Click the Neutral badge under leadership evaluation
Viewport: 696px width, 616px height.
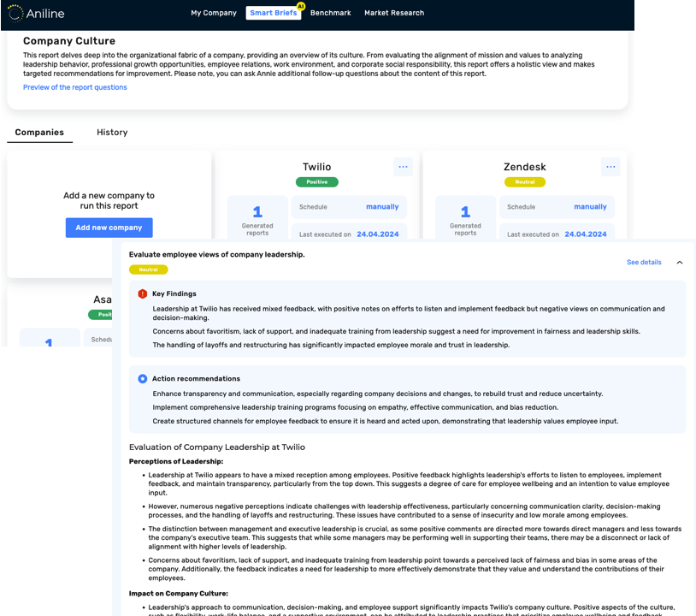click(x=148, y=269)
